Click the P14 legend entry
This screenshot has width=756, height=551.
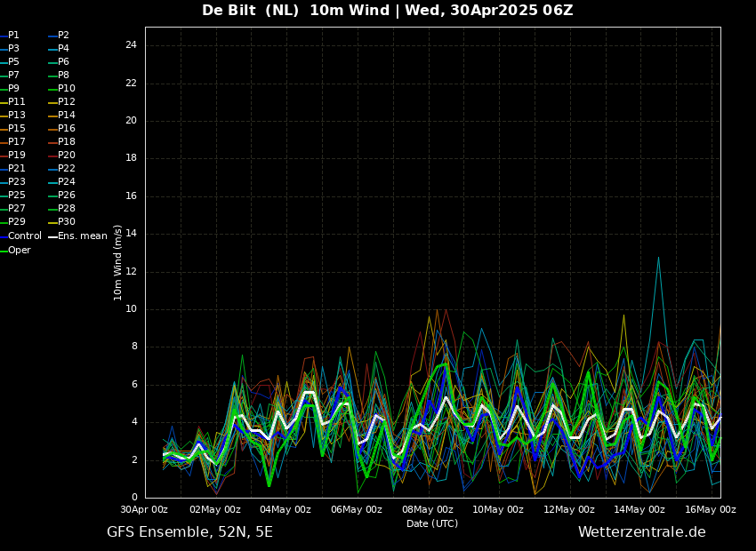click(67, 116)
